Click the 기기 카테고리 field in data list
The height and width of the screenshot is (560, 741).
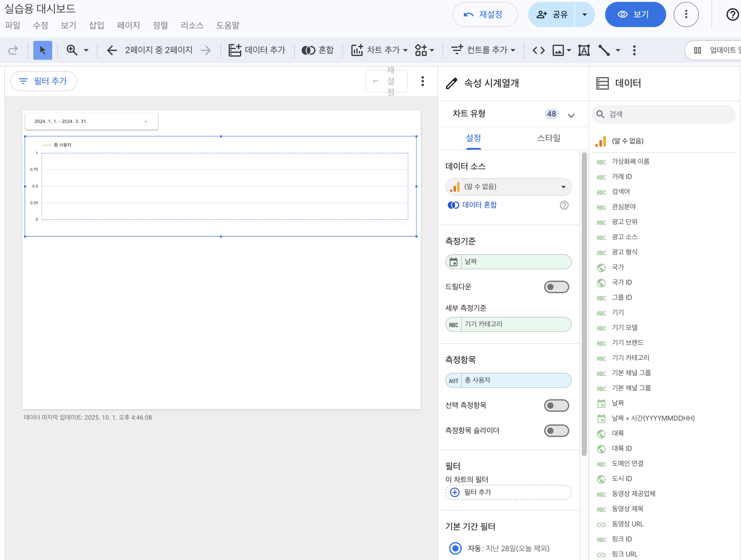(x=631, y=358)
